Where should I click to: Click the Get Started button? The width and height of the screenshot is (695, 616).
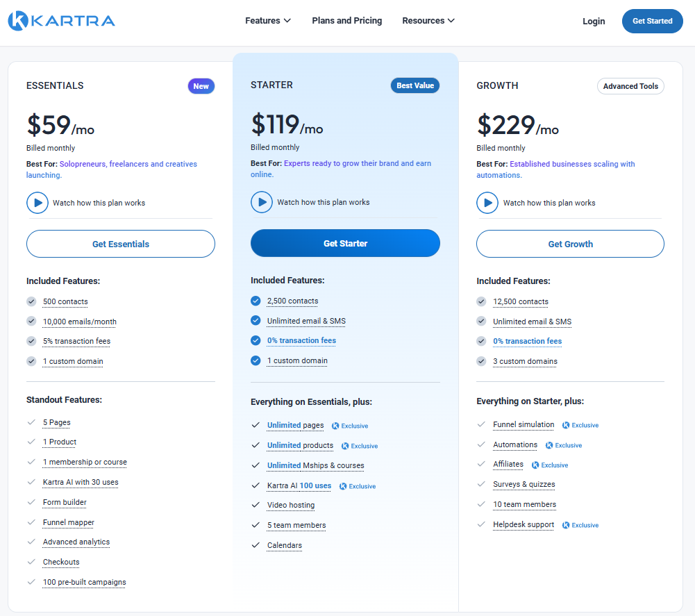(x=653, y=21)
